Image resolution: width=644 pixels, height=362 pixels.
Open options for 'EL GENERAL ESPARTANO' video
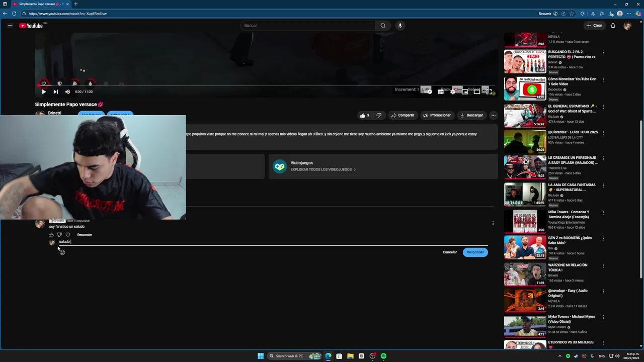(x=603, y=107)
